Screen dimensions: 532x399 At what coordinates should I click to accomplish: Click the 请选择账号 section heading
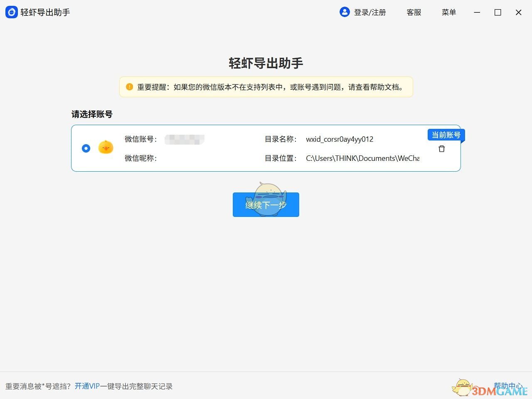91,114
